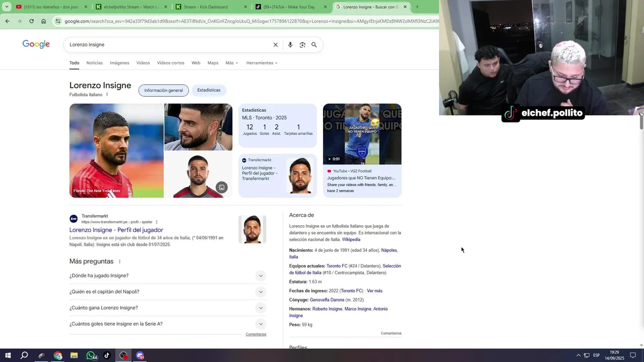Open the large New York Times Insigne photo
The height and width of the screenshot is (362, 644).
pyautogui.click(x=116, y=150)
